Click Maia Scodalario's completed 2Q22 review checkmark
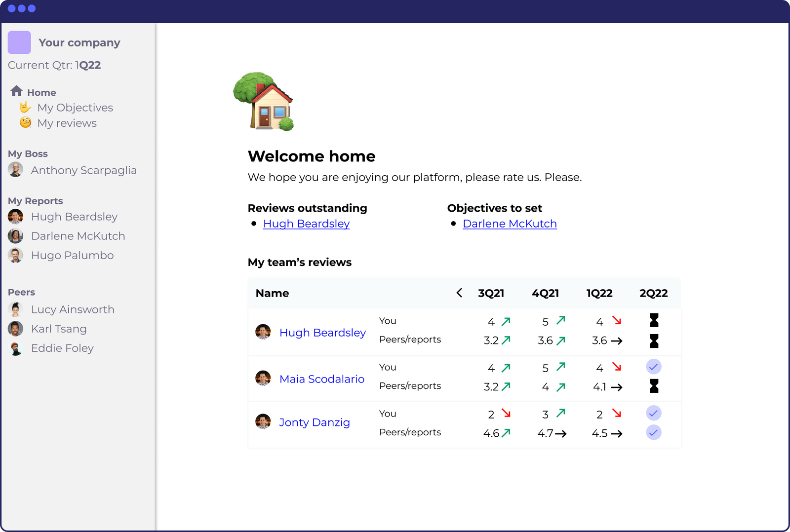The height and width of the screenshot is (532, 790). coord(654,367)
